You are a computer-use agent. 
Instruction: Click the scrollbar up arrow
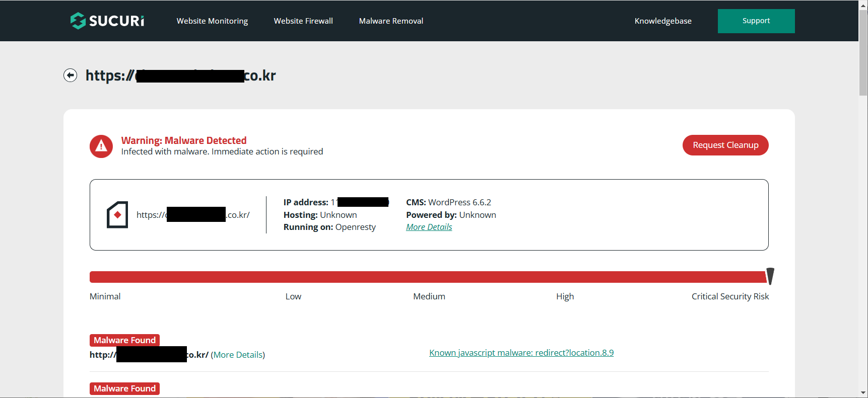(x=863, y=5)
